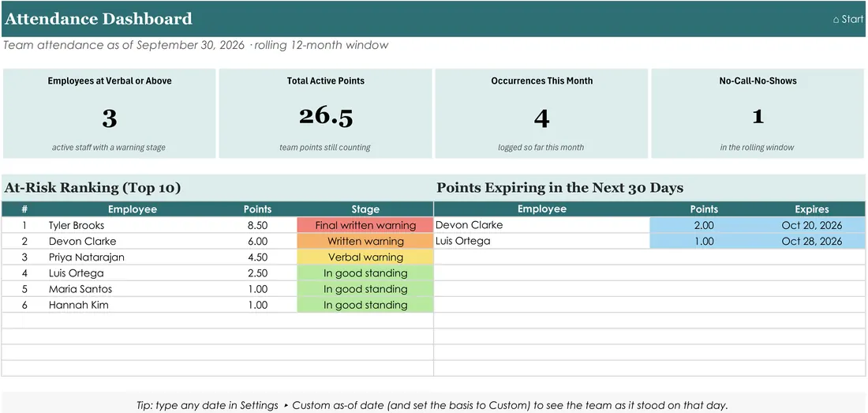Screen dimensions: 868x413
Task: Select Points Expiring in the Next 30 Days heading
Action: pyautogui.click(x=559, y=188)
